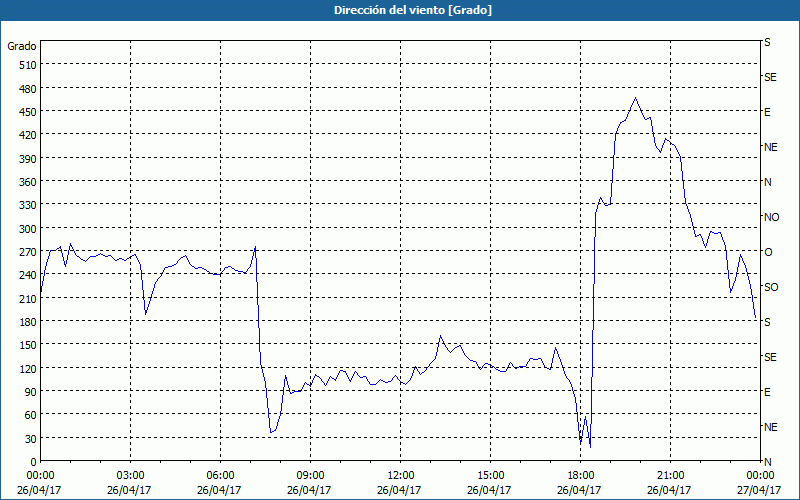Click the 27/04/17 date label
The image size is (800, 500).
[x=759, y=490]
